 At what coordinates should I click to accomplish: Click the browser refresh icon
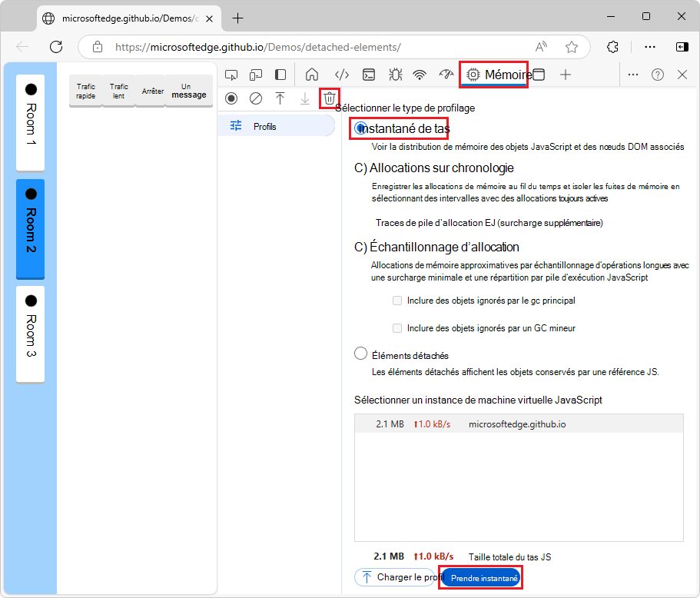tap(56, 47)
